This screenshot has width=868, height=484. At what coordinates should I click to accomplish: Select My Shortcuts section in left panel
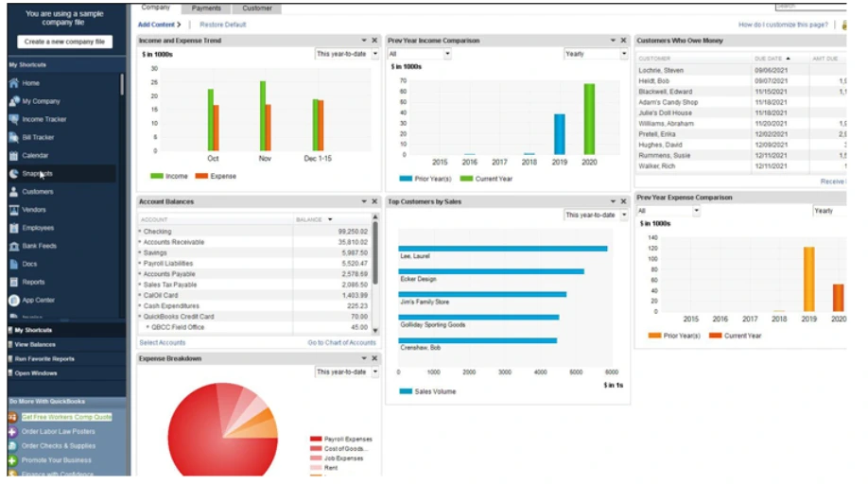pyautogui.click(x=66, y=330)
